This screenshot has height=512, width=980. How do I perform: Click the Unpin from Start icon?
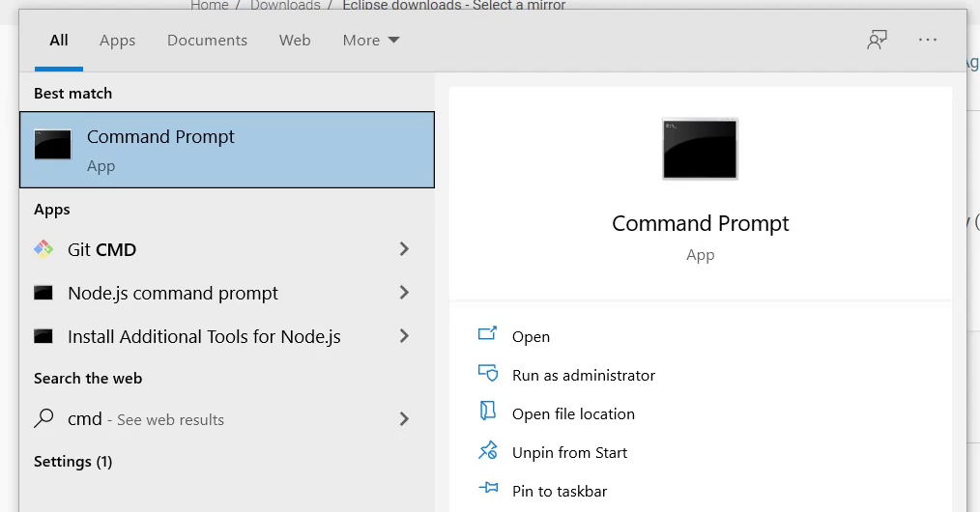click(x=488, y=450)
